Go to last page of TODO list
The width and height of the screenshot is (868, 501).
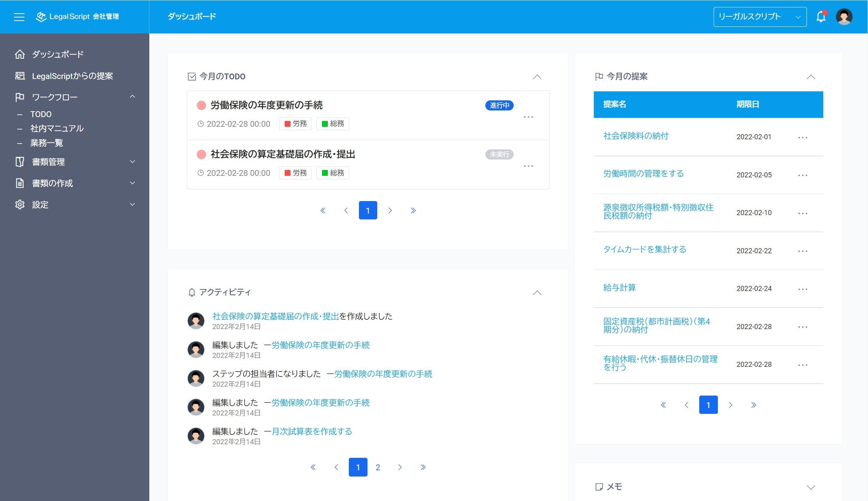pos(413,210)
